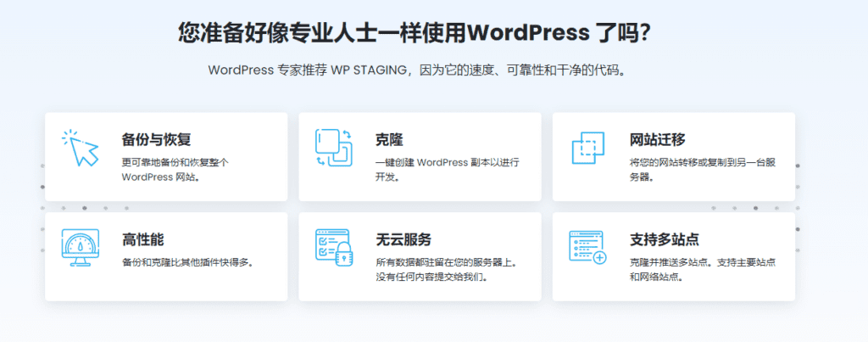Click the 高性能 card title
Screen dimensions: 868x342
point(142,240)
